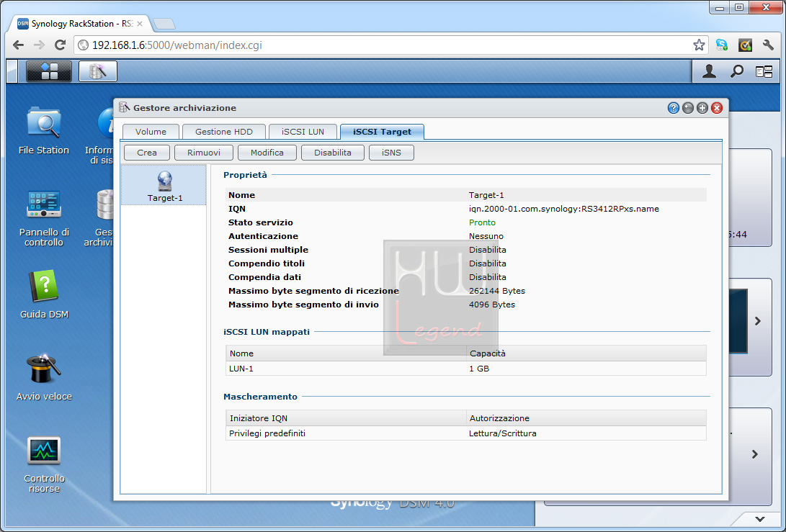Open File Station desktop icon
The width and height of the screenshot is (786, 532).
click(x=44, y=130)
